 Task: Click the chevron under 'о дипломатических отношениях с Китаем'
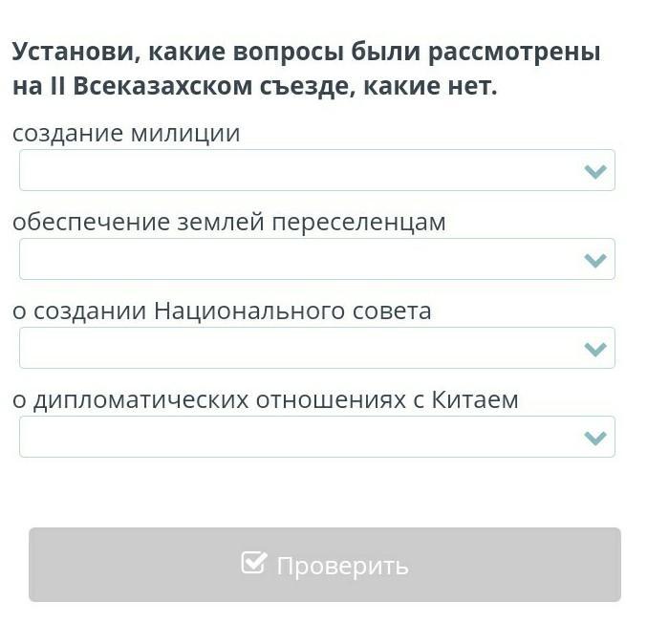pos(594,438)
